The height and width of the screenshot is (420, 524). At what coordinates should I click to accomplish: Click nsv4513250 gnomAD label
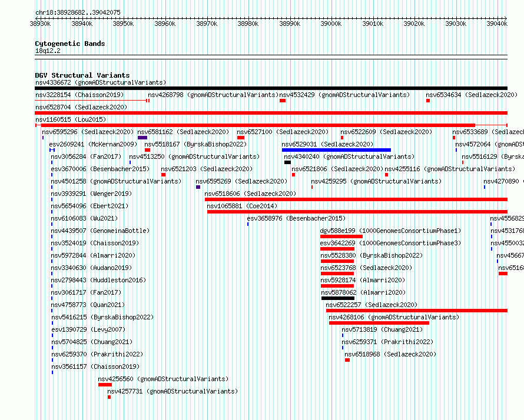pos(194,156)
